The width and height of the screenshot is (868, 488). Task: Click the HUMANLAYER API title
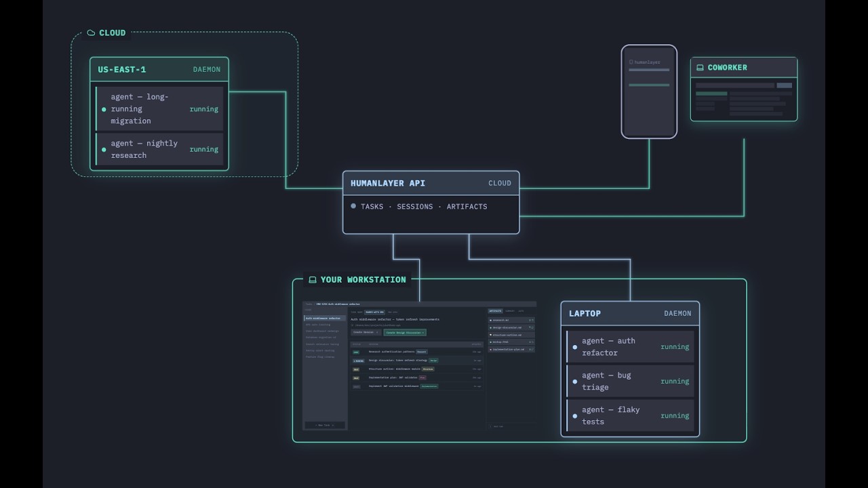(x=388, y=183)
